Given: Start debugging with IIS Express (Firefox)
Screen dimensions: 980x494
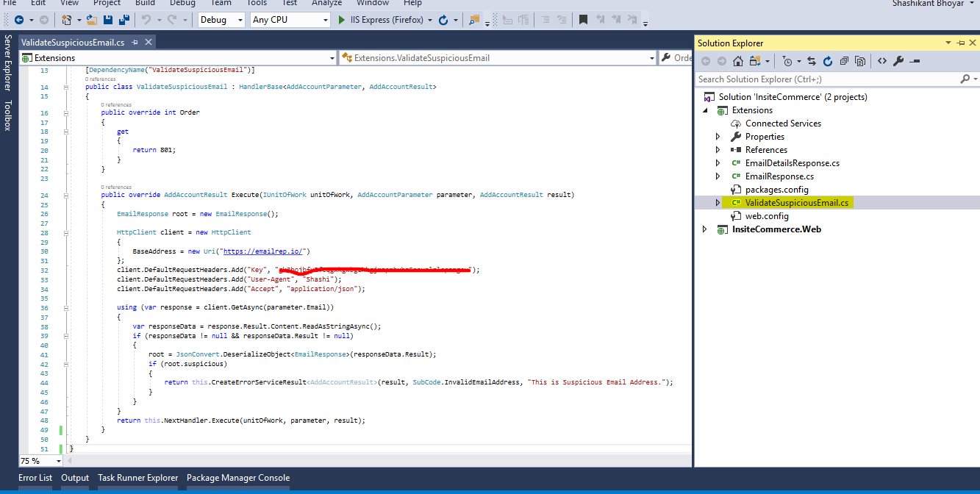Looking at the screenshot, I should point(340,20).
